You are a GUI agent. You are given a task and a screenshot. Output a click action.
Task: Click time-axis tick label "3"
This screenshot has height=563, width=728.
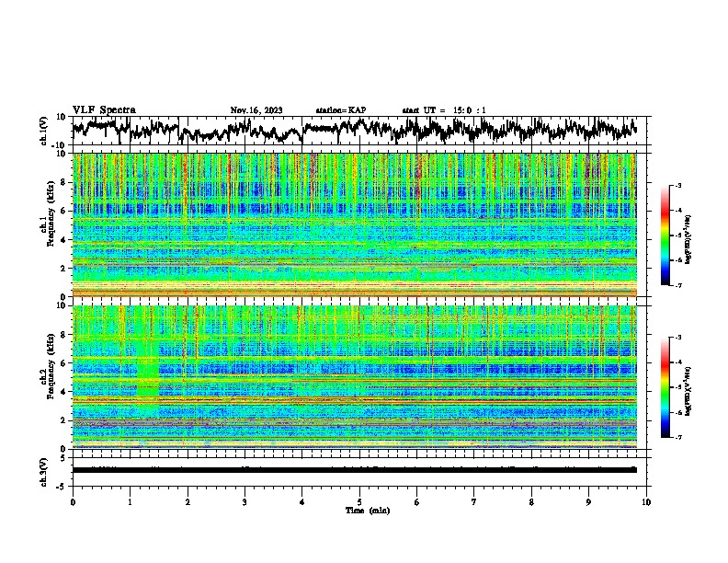[x=245, y=502]
